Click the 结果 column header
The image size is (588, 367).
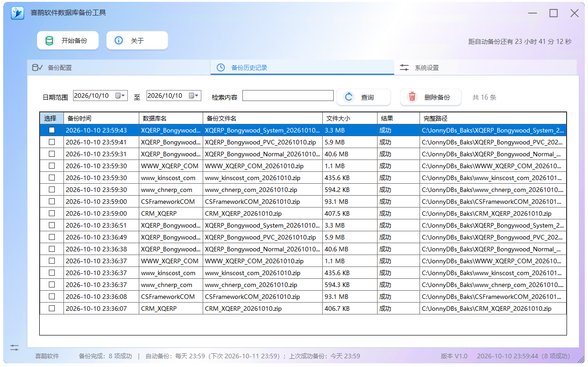[399, 118]
